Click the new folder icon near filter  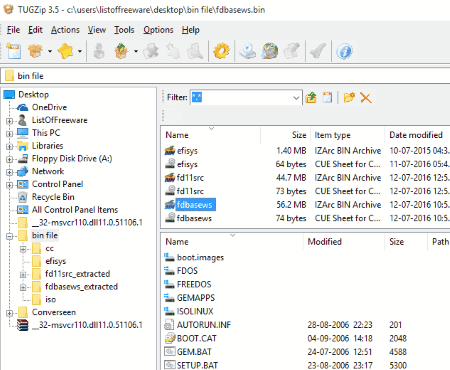pos(349,98)
